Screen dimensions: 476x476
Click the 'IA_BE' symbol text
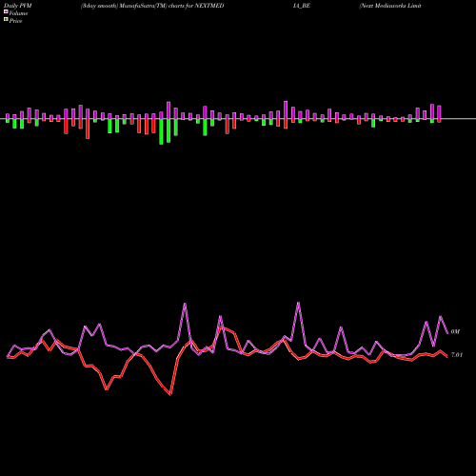click(x=302, y=6)
